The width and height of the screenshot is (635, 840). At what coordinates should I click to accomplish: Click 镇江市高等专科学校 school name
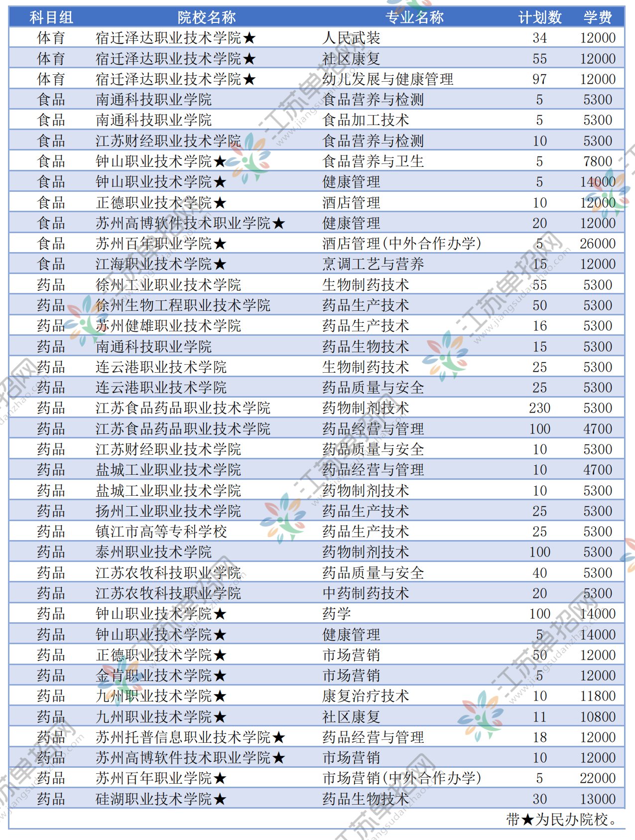[x=161, y=532]
